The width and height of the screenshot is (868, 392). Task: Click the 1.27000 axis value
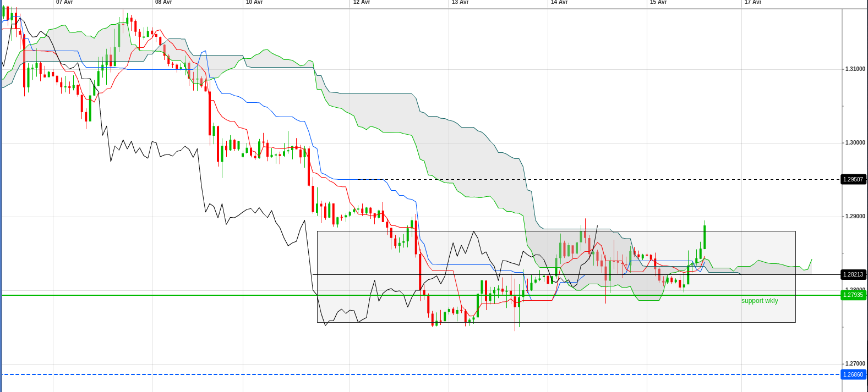click(x=855, y=363)
